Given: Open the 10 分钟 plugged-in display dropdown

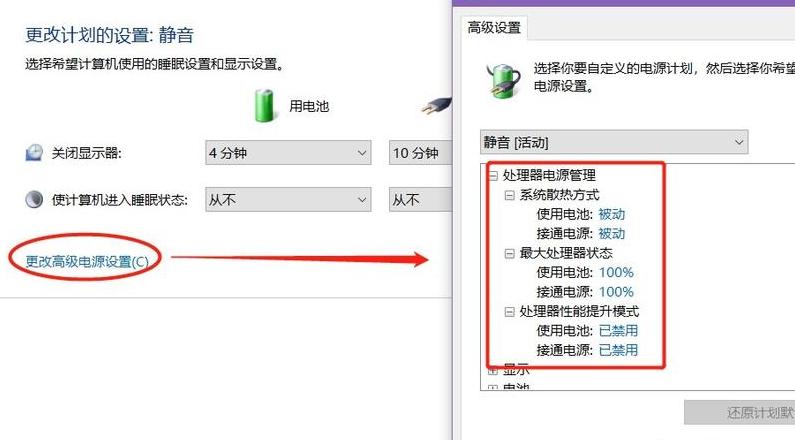Looking at the screenshot, I should (420, 153).
